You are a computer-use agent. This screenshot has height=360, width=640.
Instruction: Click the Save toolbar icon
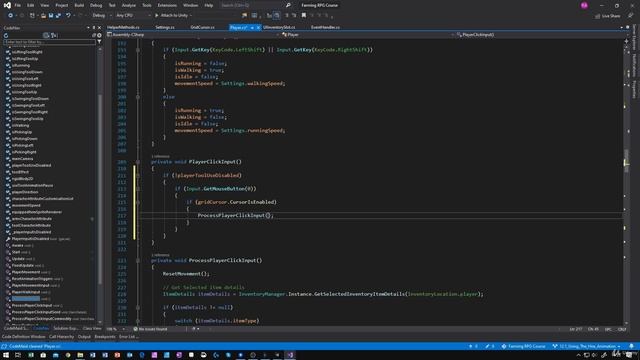click(x=51, y=16)
